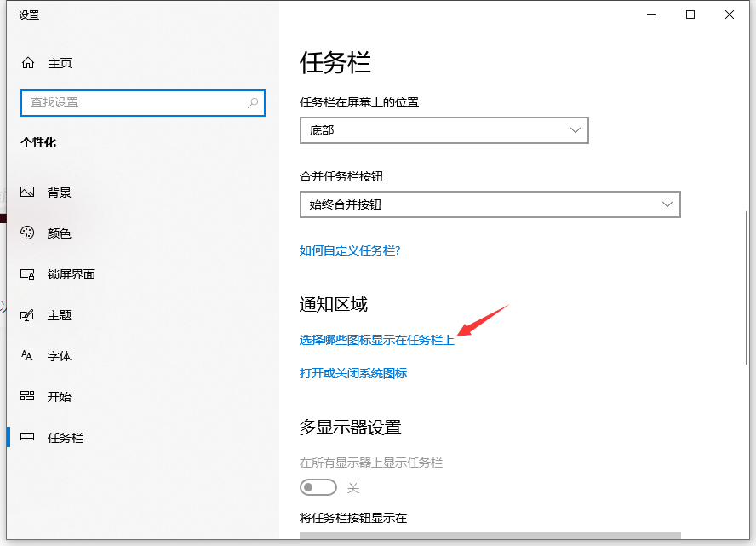Click the Lock screen icon
The height and width of the screenshot is (546, 756).
click(x=28, y=274)
